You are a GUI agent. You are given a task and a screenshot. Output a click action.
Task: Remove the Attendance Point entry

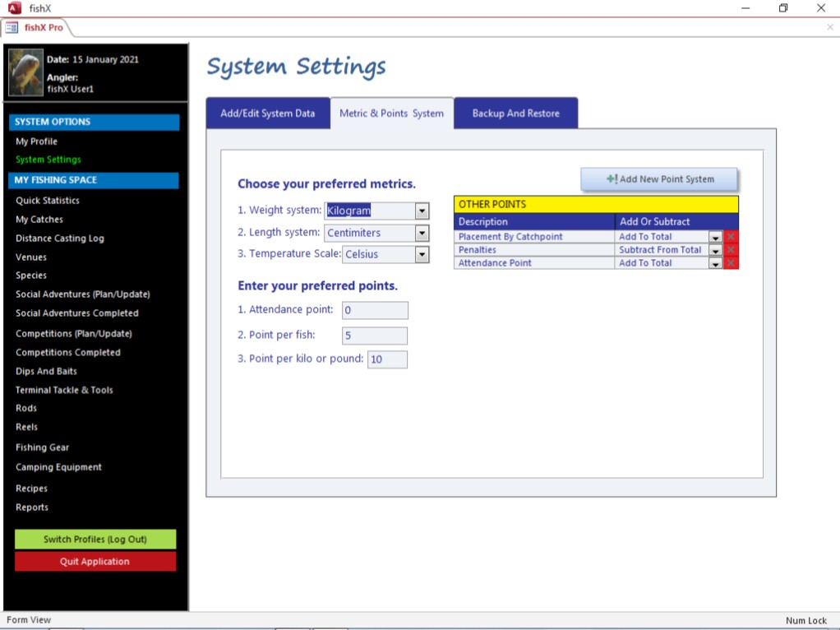(731, 263)
